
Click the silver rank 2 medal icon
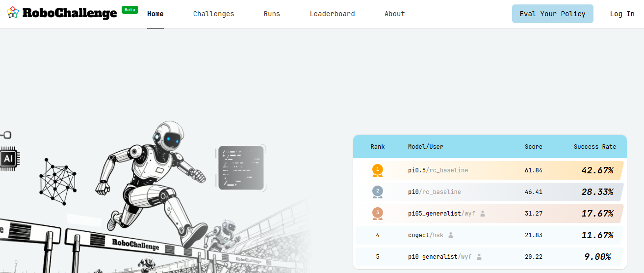[377, 191]
